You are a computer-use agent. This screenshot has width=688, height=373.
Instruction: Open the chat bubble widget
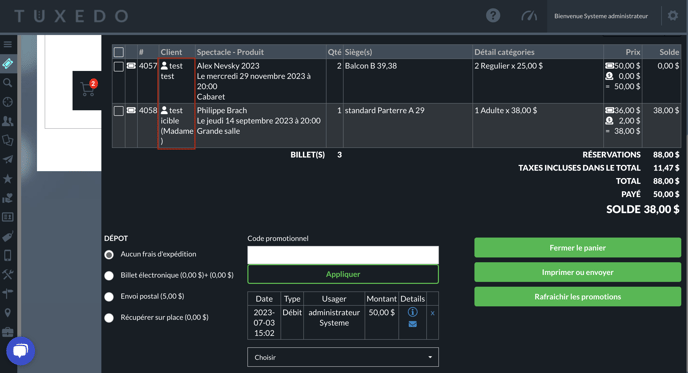click(x=20, y=351)
